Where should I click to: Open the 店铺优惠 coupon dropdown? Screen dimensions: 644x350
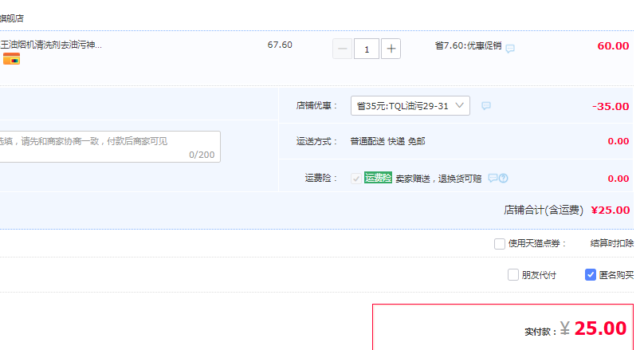click(410, 105)
